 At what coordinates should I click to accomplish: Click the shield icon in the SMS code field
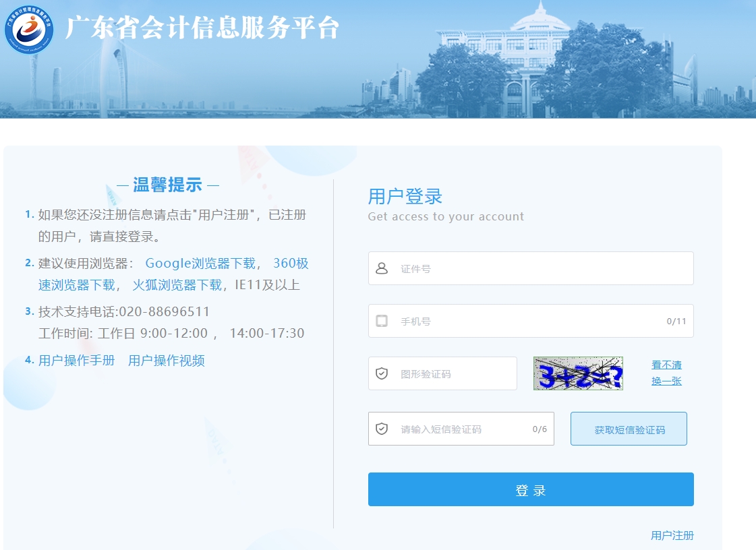pos(382,428)
